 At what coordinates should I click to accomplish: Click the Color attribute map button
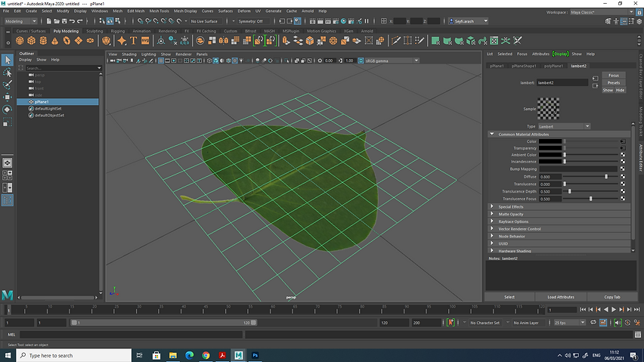[x=623, y=141]
